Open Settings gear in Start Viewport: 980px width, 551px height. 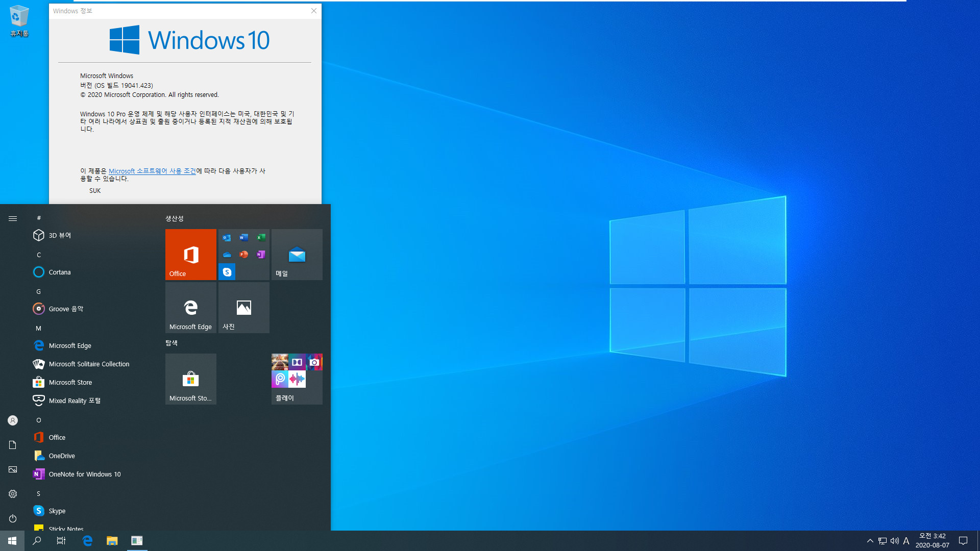[x=13, y=494]
